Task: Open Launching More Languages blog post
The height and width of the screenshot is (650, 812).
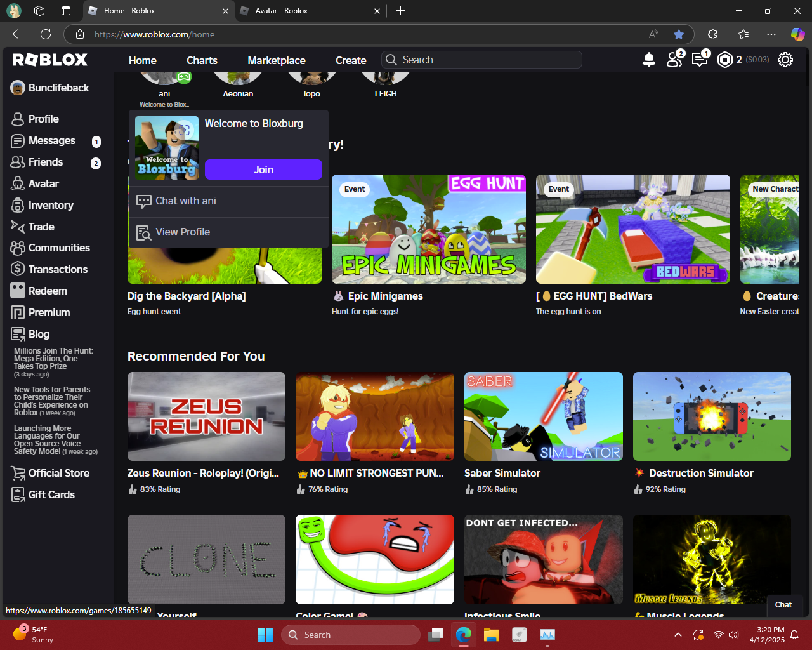Action: [x=56, y=440]
